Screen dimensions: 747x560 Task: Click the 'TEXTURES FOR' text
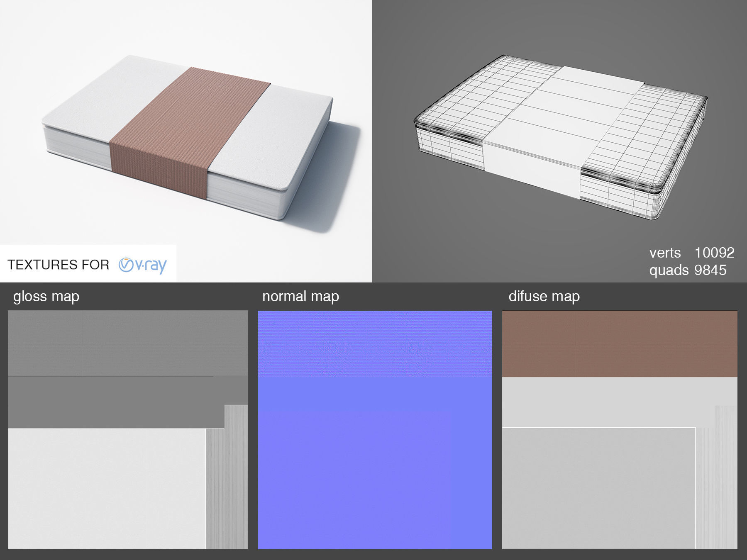tap(58, 265)
